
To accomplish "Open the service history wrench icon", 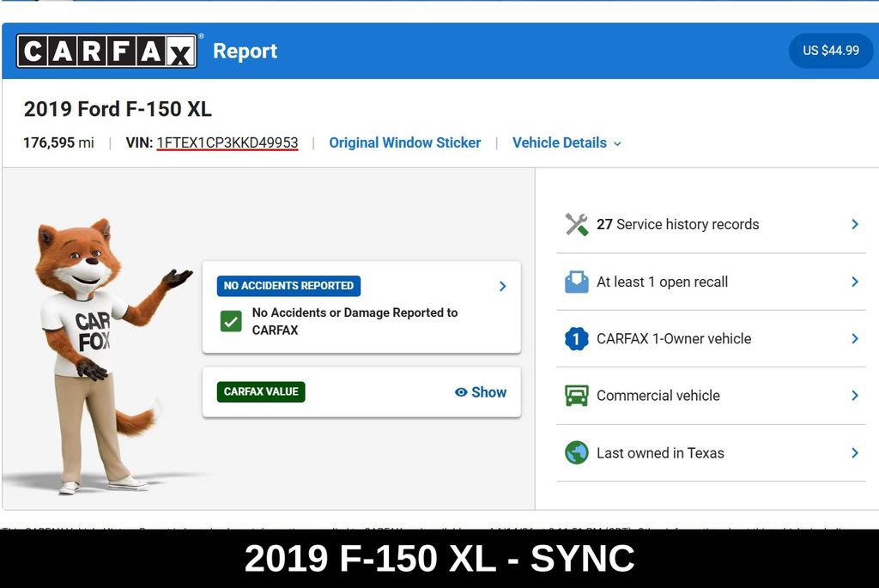I will pos(576,224).
